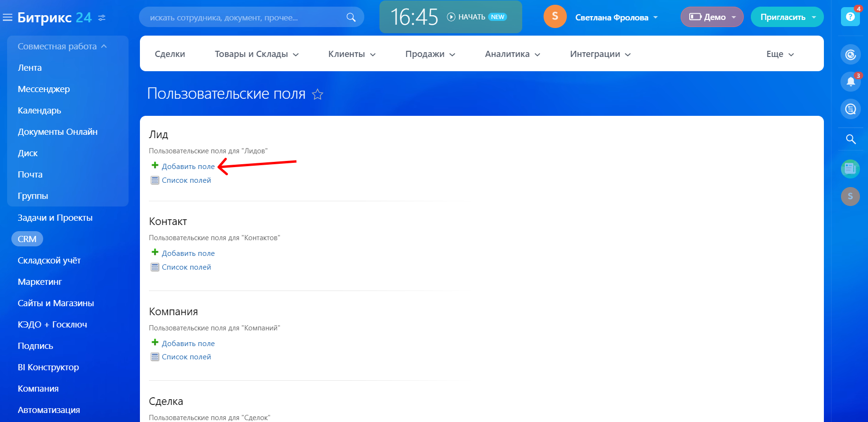Click the 16:45 clock display
The height and width of the screenshot is (422, 868).
414,17
